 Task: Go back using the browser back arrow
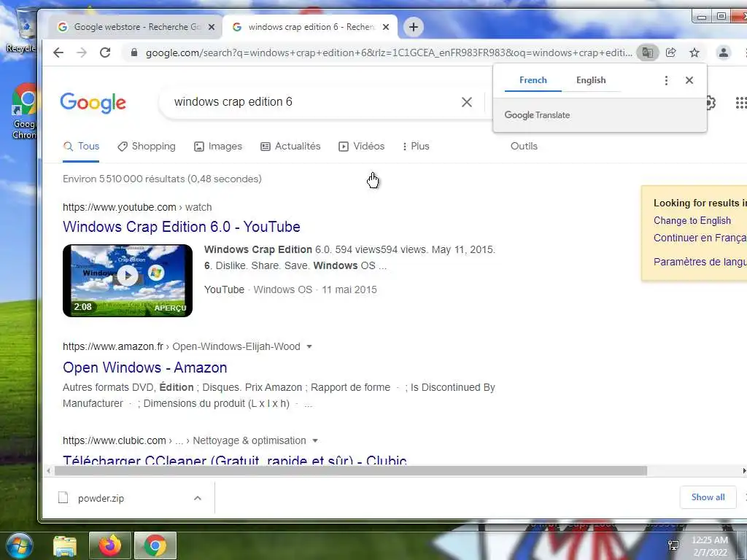point(58,52)
